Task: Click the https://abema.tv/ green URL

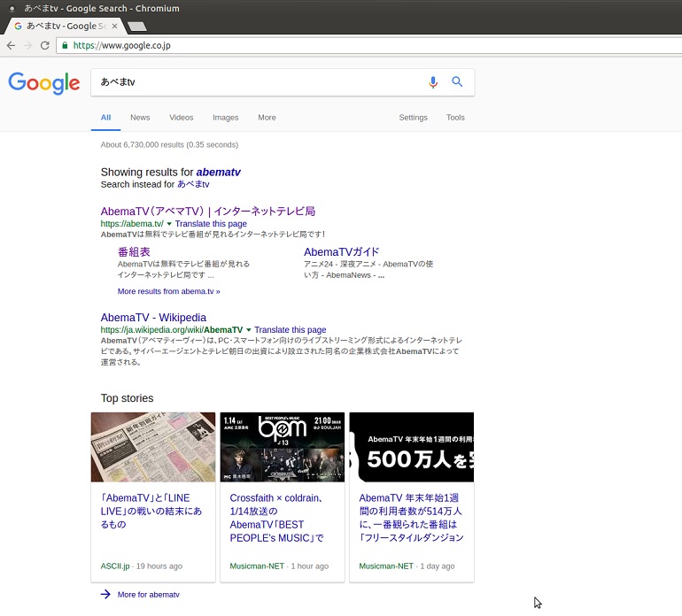Action: pos(132,224)
